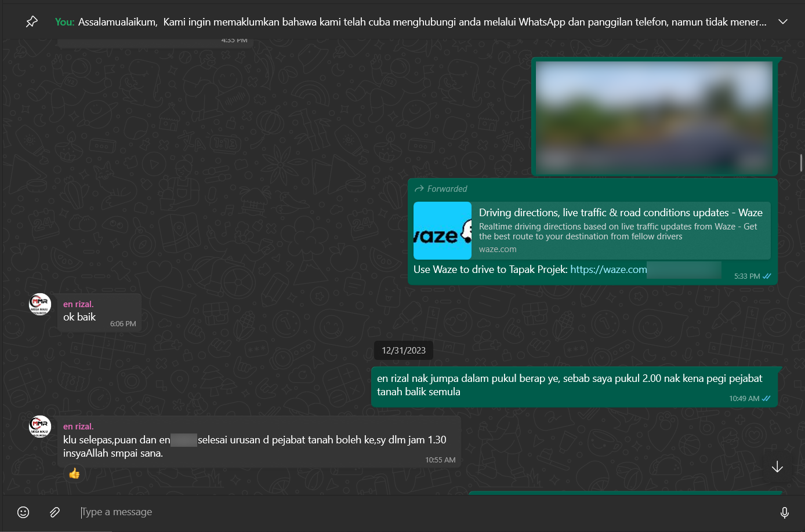Open en rizal's avatar beside 'ok baik'
805x532 pixels.
[x=40, y=304]
